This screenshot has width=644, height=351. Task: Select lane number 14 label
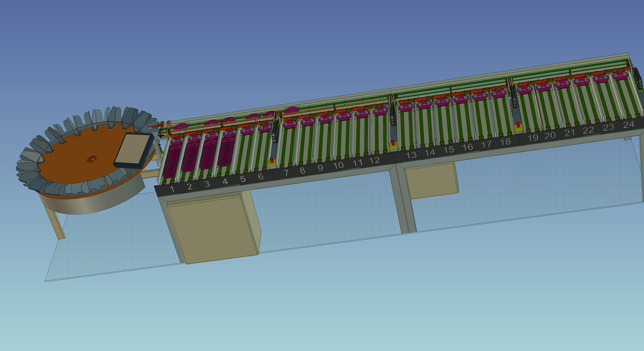tap(430, 152)
